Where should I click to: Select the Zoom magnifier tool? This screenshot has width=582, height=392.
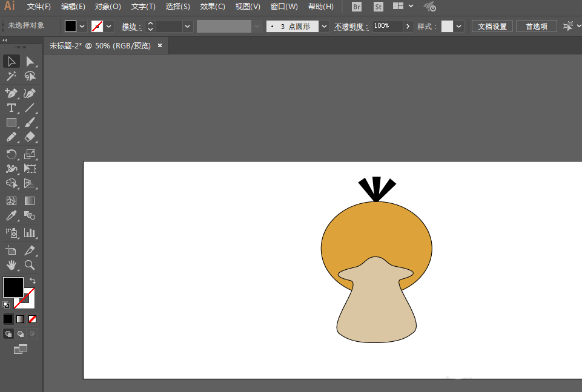(30, 265)
